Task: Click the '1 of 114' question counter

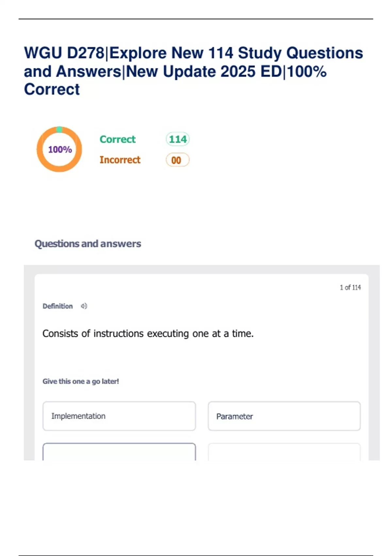Action: click(350, 287)
